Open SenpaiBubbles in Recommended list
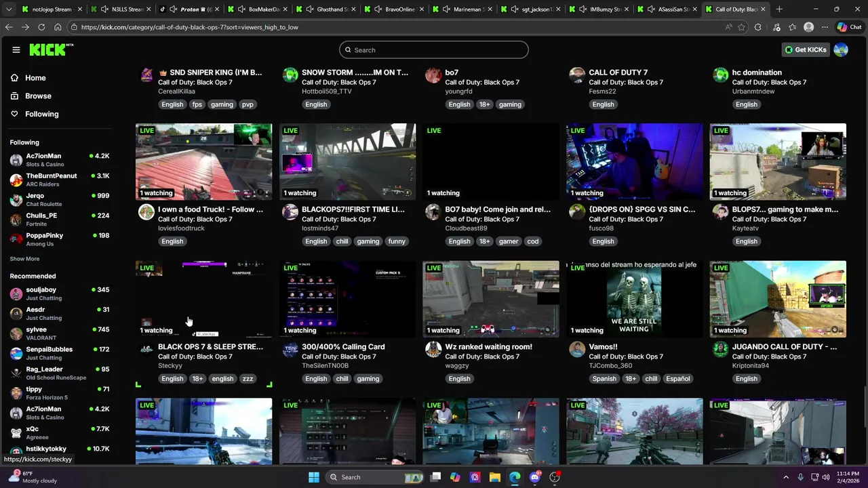The image size is (868, 488). (59, 353)
